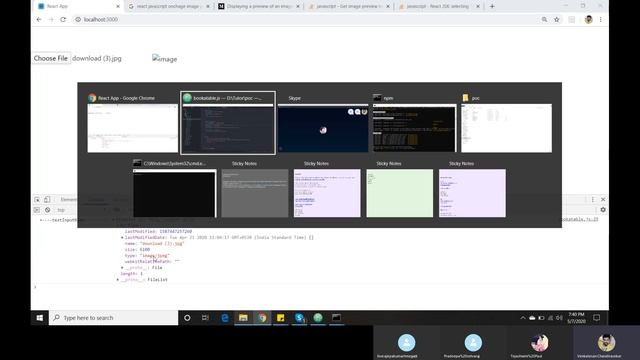Click the size 6108 console value

coord(144,249)
